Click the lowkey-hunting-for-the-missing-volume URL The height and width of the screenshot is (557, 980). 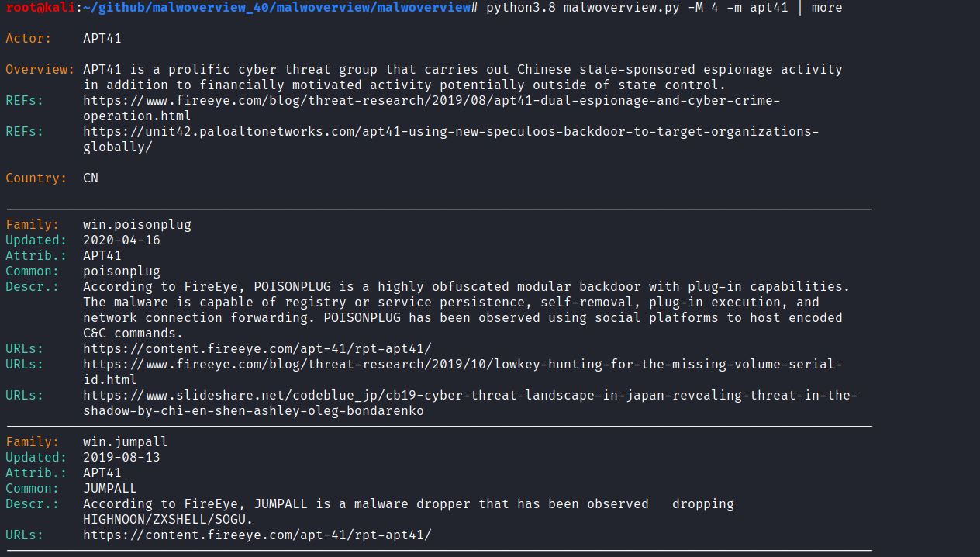coord(463,372)
